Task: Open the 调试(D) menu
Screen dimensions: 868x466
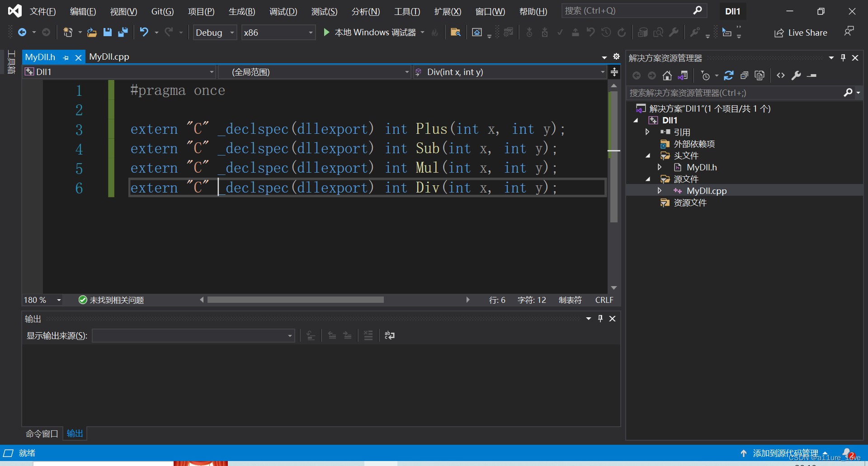Action: [283, 11]
